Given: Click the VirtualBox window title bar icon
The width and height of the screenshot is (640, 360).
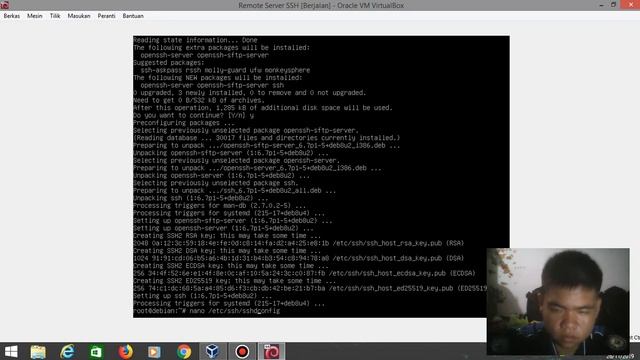Looking at the screenshot, I should 5,5.
